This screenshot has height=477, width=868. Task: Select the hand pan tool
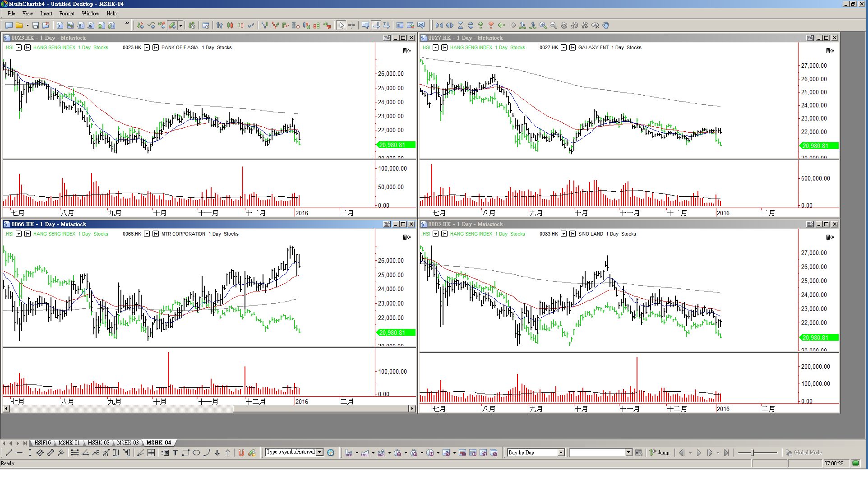click(606, 25)
